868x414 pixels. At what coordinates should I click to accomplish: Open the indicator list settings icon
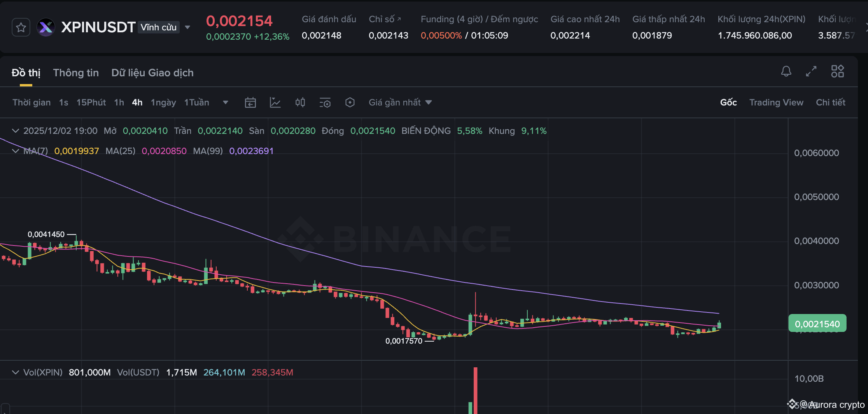325,102
